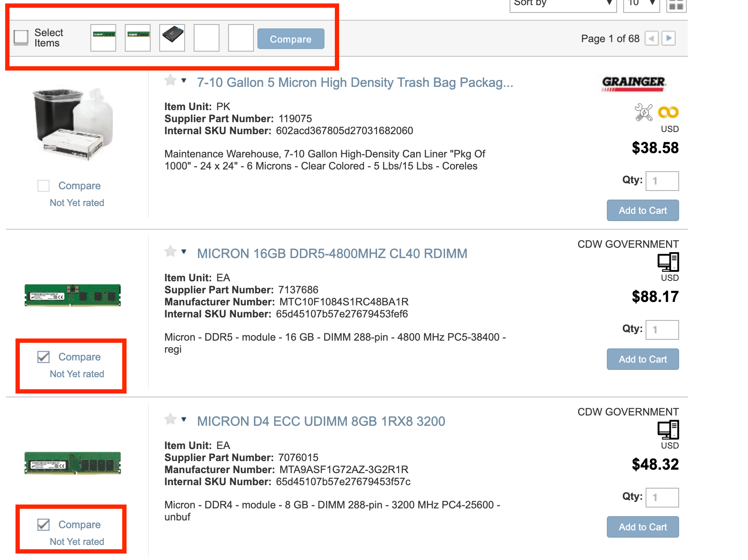Viewport: 748px width, 560px height.
Task: Select the black drive compare thumbnail
Action: pos(172,38)
